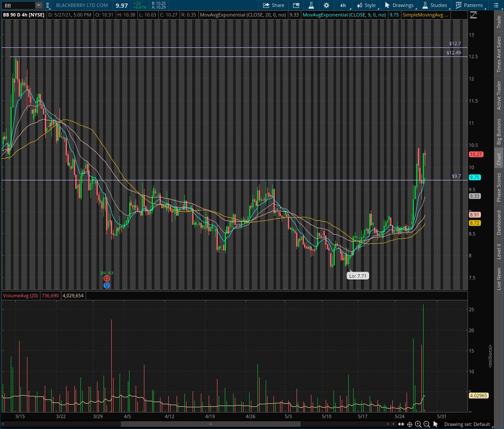The width and height of the screenshot is (504, 429).
Task: Click the 736,690 volume value
Action: coord(50,296)
